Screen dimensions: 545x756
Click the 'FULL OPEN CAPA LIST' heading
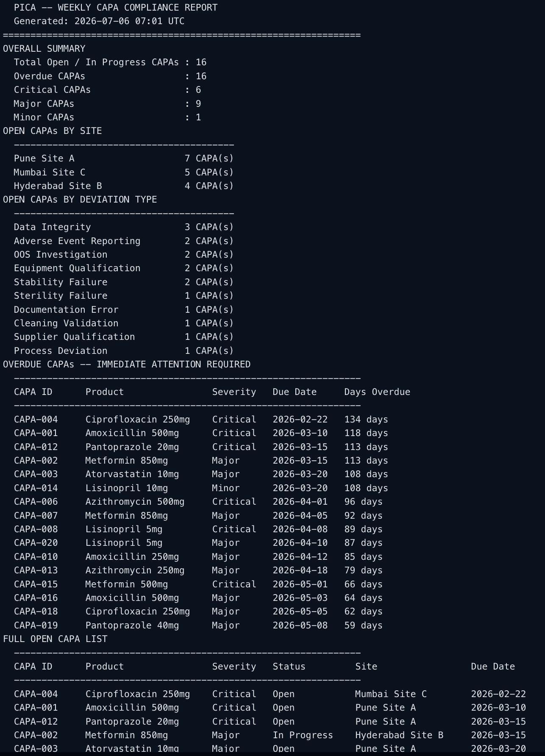pos(55,639)
